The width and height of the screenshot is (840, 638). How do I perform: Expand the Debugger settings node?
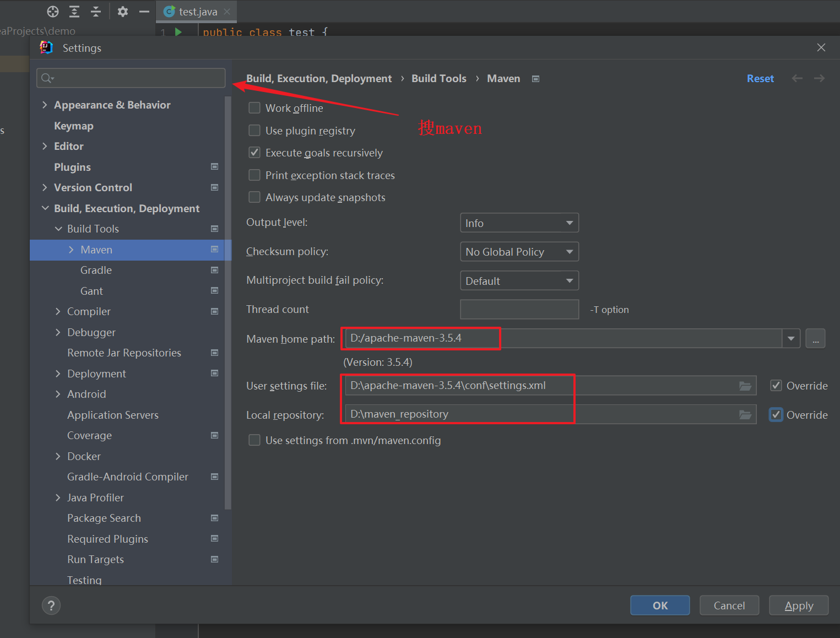[58, 332]
